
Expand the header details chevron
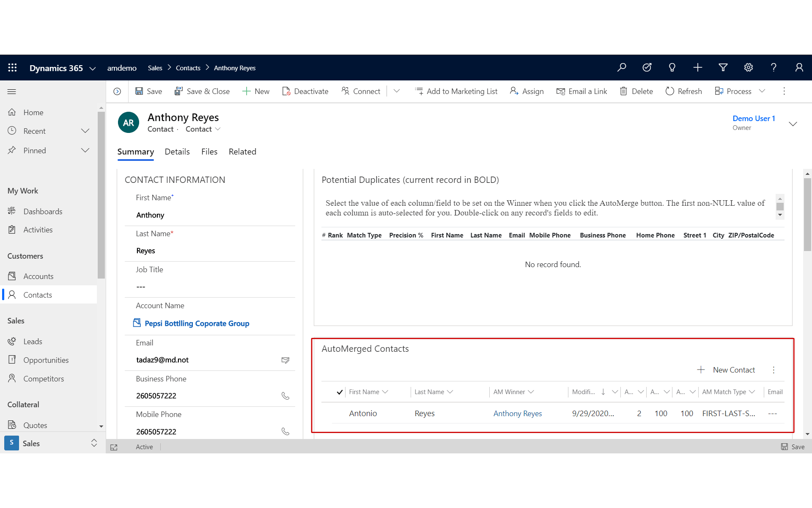pyautogui.click(x=793, y=124)
